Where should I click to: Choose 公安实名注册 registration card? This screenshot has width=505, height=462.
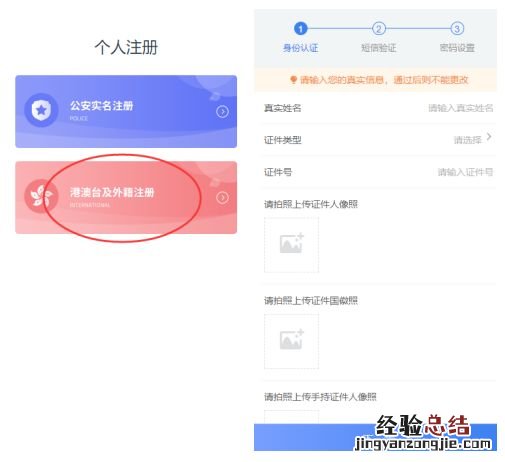click(x=126, y=111)
